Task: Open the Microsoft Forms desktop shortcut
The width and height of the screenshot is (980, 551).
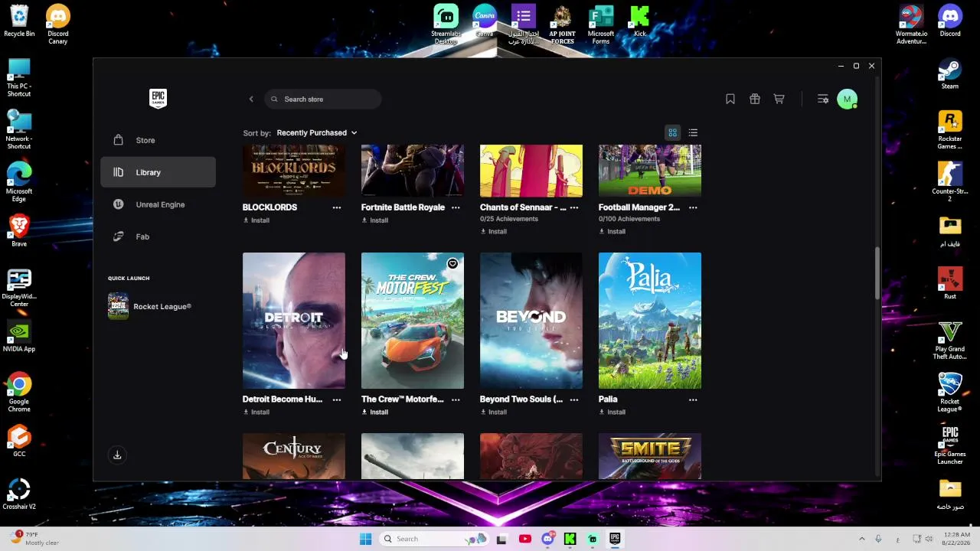Action: pyautogui.click(x=601, y=24)
